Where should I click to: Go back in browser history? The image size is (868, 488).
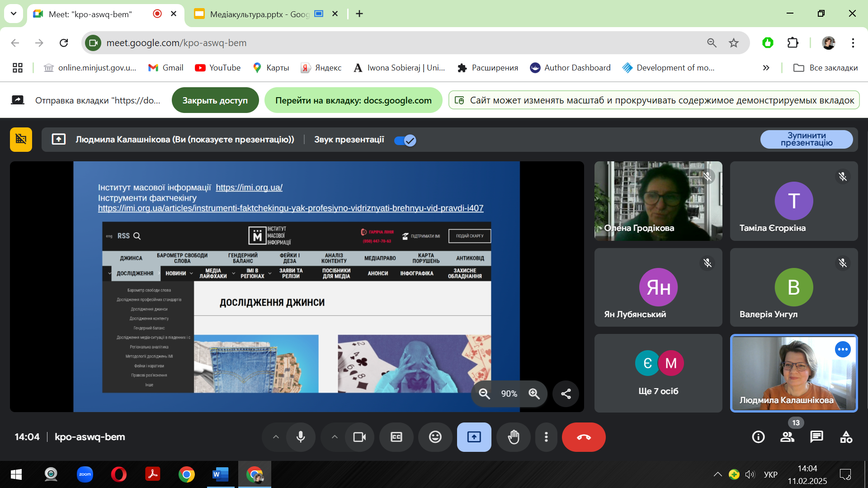coord(15,43)
